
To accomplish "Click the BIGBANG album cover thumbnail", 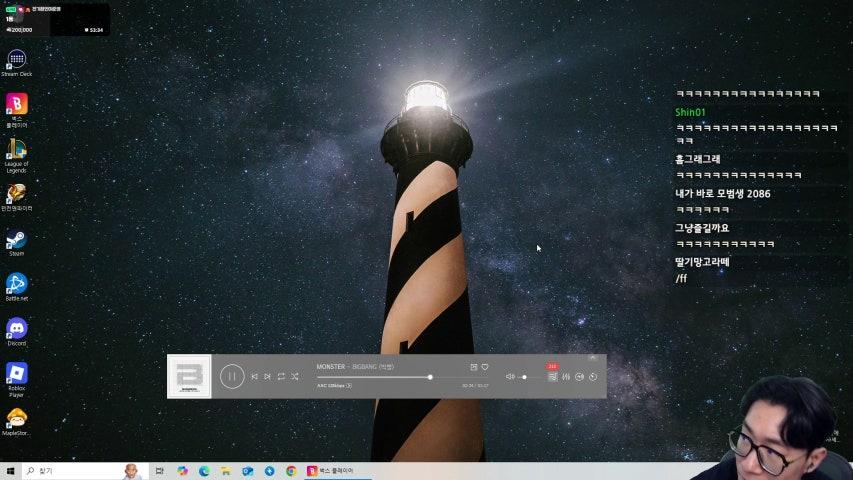I will (x=189, y=376).
